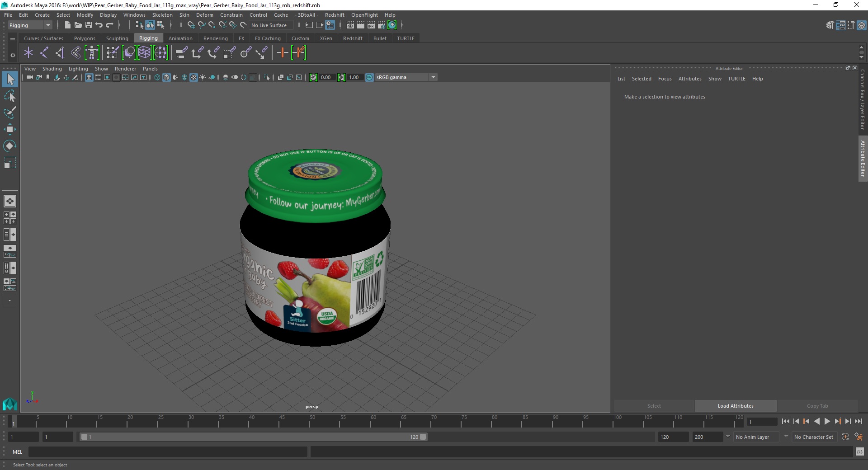The image size is (868, 470).
Task: Click the MEL command language label
Action: 17,452
